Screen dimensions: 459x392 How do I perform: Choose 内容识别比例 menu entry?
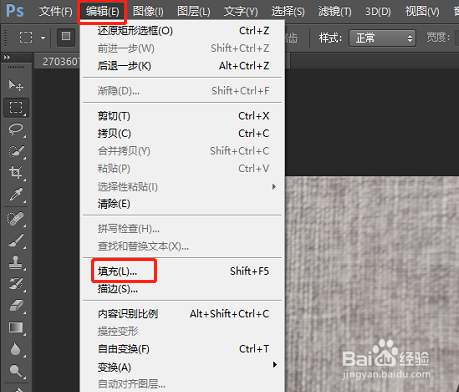[182, 314]
